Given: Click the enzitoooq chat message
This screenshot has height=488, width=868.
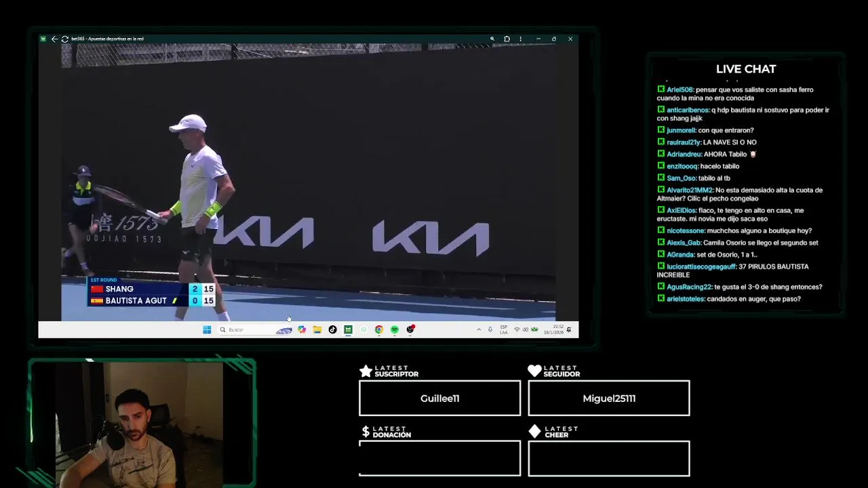Looking at the screenshot, I should pyautogui.click(x=698, y=166).
